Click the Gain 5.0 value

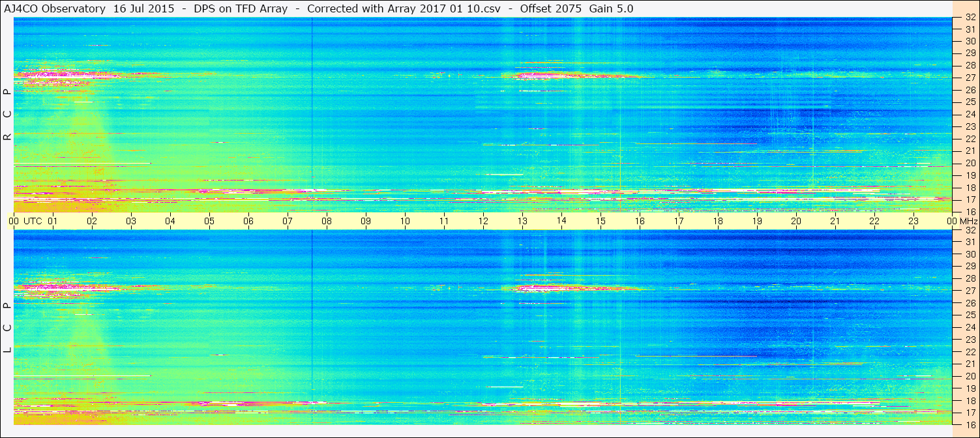tap(611, 9)
